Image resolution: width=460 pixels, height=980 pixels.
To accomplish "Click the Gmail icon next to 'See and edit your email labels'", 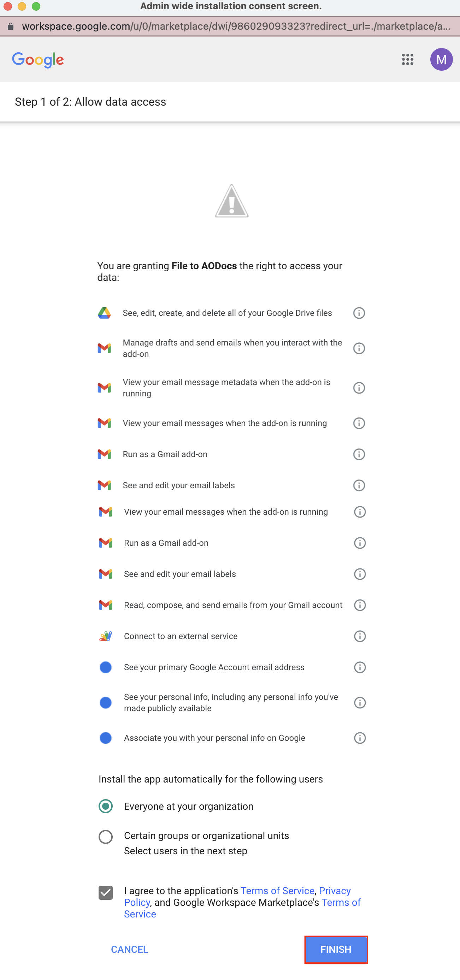I will [105, 485].
